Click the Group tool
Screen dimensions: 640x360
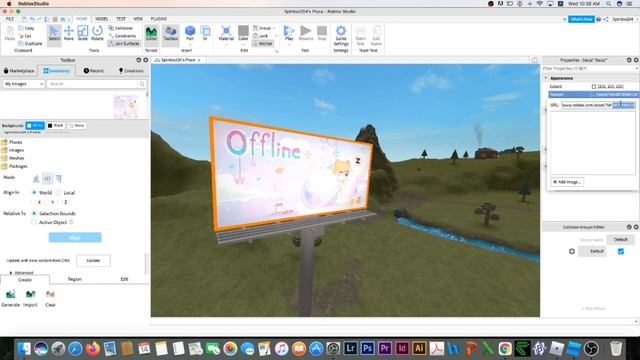point(262,28)
